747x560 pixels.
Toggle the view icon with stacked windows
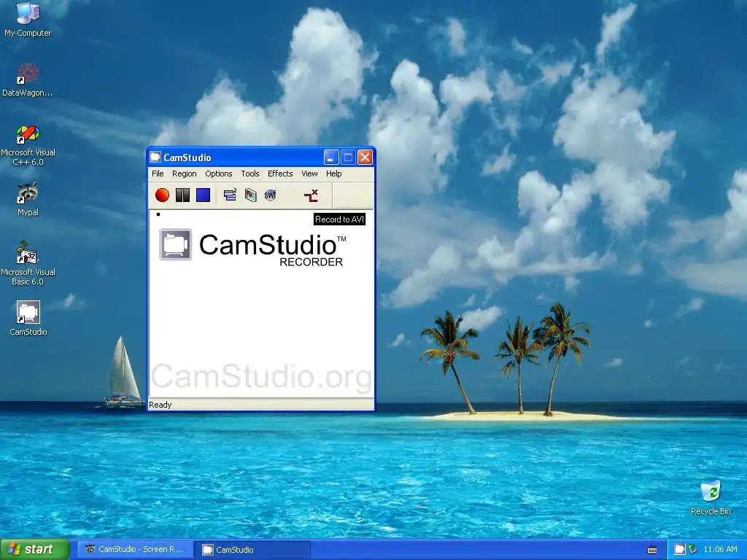pos(230,195)
